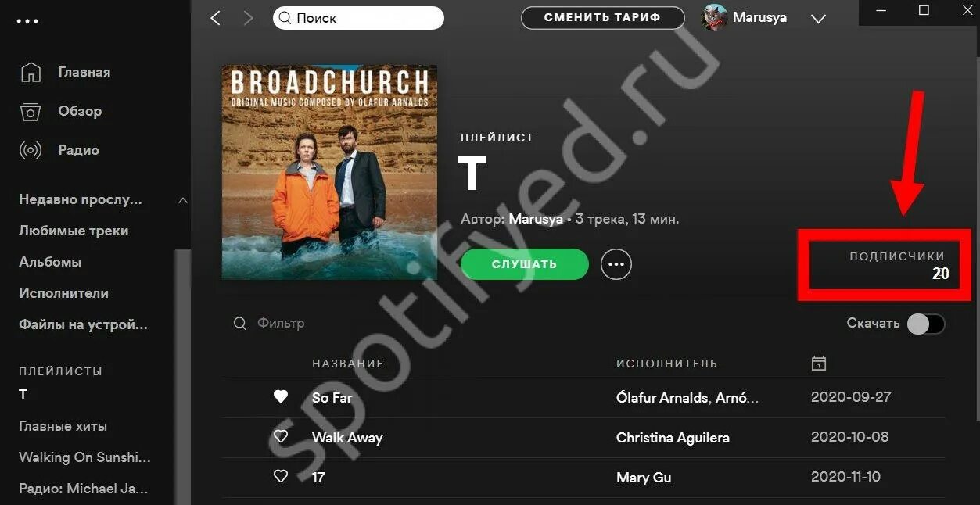Screen dimensions: 980x505
Task: Open the three-dots app menu in the sidebar
Action: pos(27,21)
